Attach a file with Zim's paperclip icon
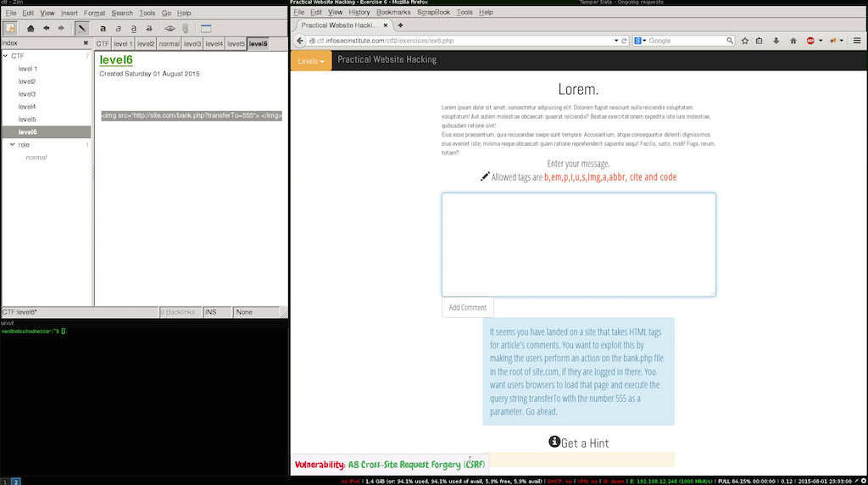The width and height of the screenshot is (868, 485). (x=186, y=28)
